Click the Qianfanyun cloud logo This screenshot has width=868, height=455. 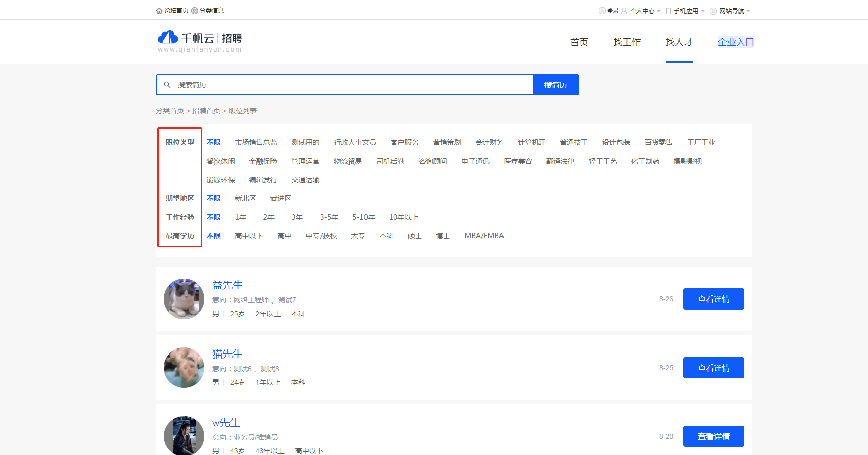pos(168,38)
